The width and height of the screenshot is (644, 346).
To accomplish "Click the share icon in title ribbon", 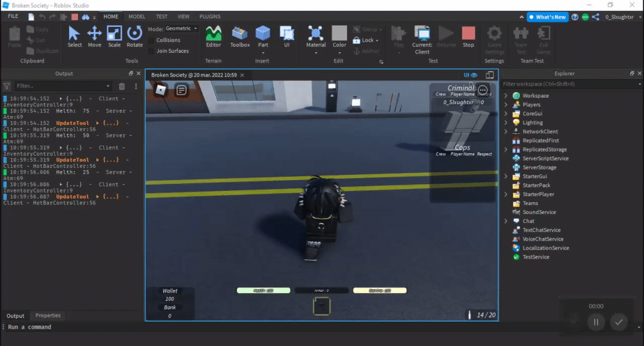I will 596,17.
